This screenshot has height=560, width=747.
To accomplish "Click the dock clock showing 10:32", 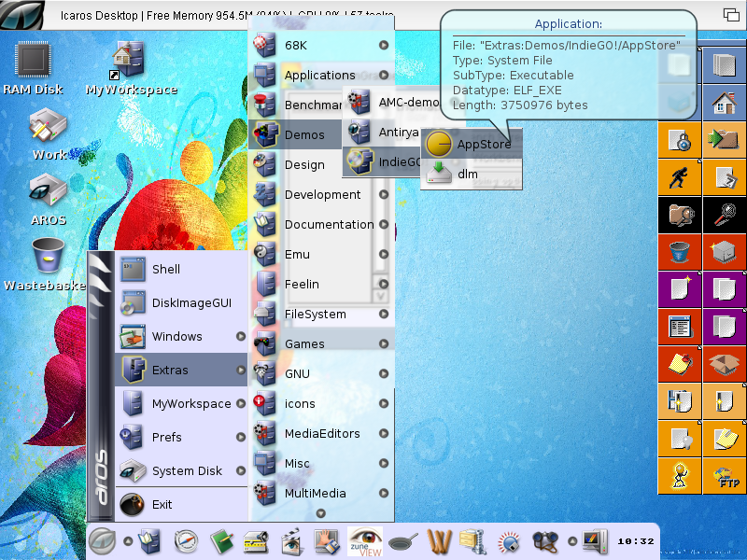I will 636,541.
